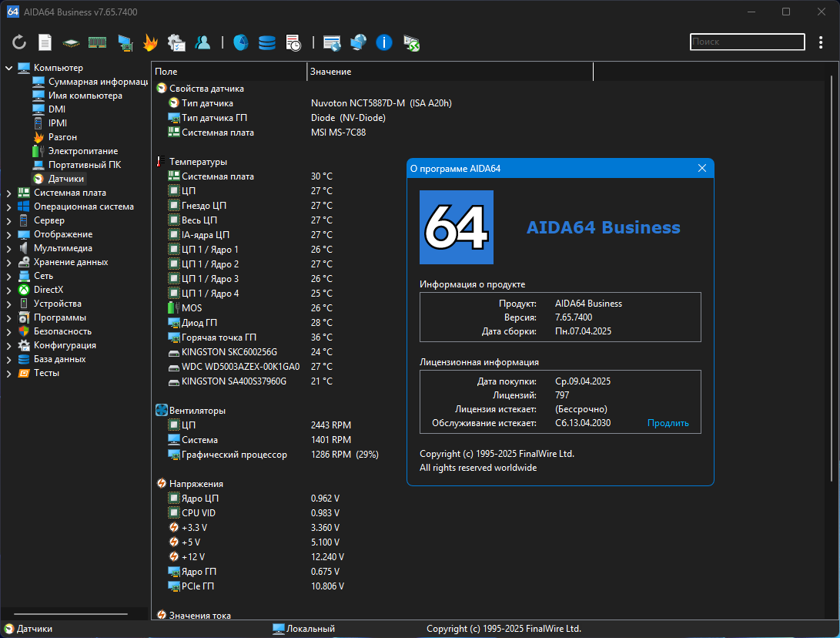
Task: Select the Датчики tree item
Action: (66, 179)
